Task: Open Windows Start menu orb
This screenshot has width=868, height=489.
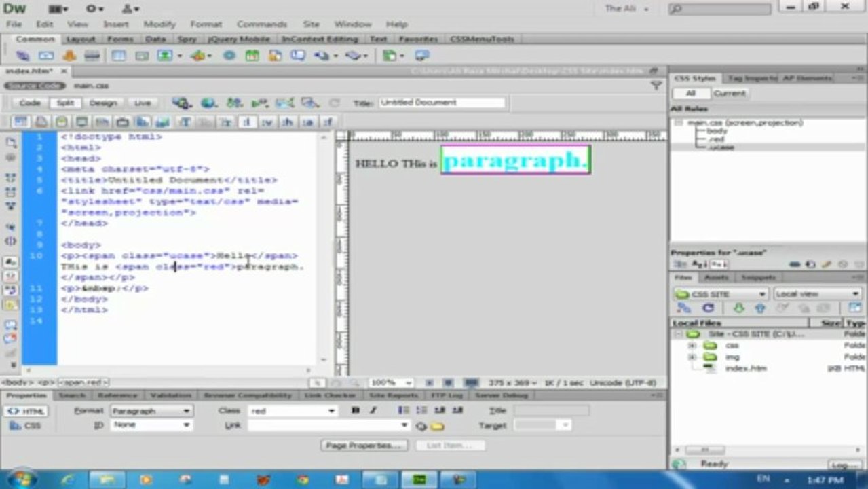Action: [21, 479]
